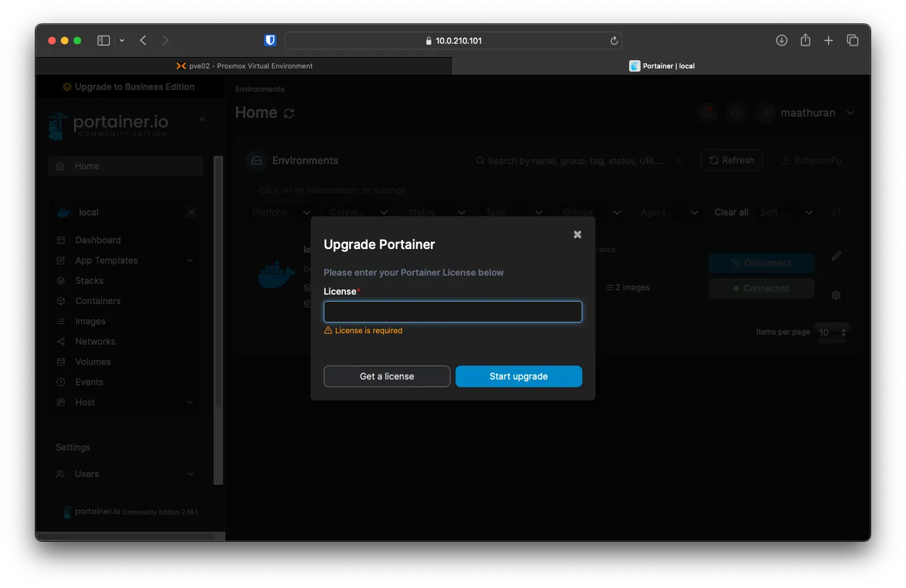Image resolution: width=906 pixels, height=588 pixels.
Task: Open the maathuran user menu
Action: tap(806, 113)
